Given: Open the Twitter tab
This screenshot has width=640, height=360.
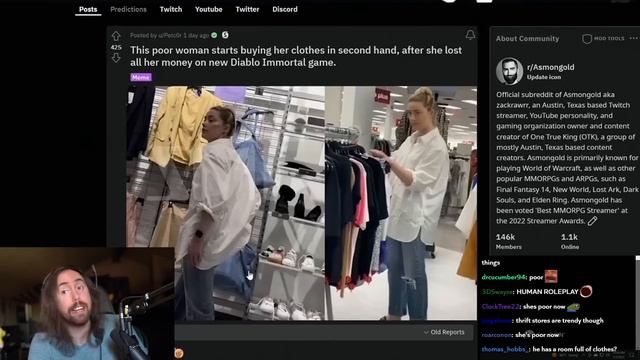Looking at the screenshot, I should pos(247,9).
